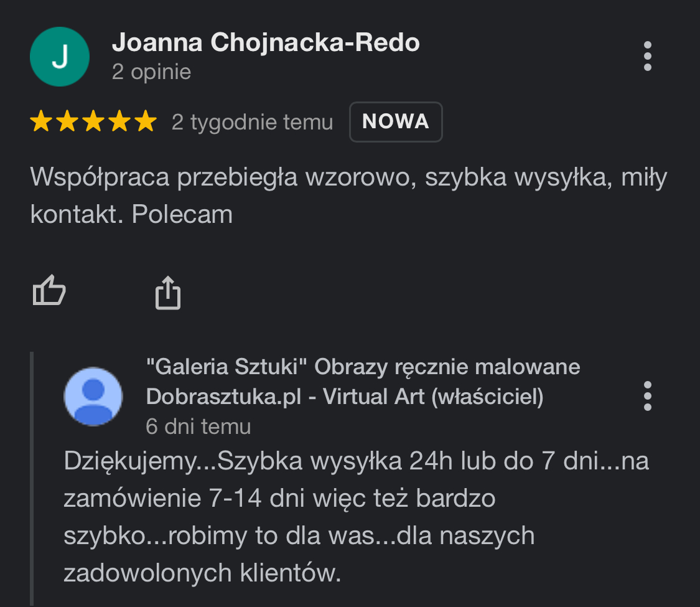
Task: Tap the word "Polecam" in the review
Action: pos(182,215)
